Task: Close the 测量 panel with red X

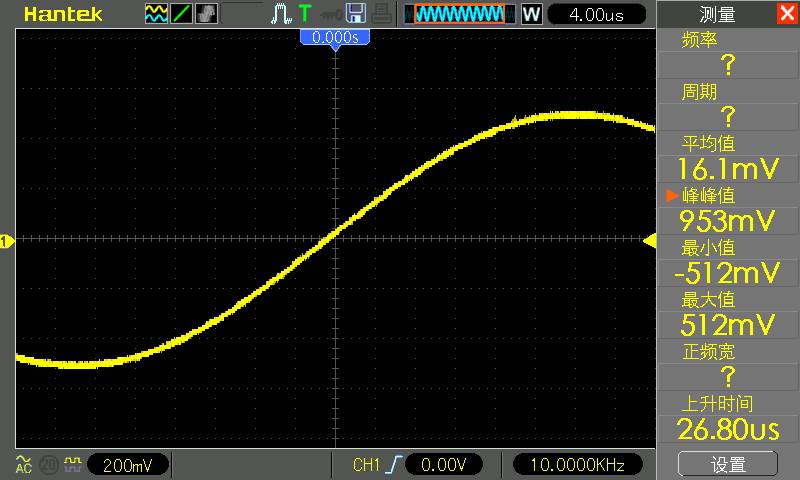Action: tap(787, 13)
